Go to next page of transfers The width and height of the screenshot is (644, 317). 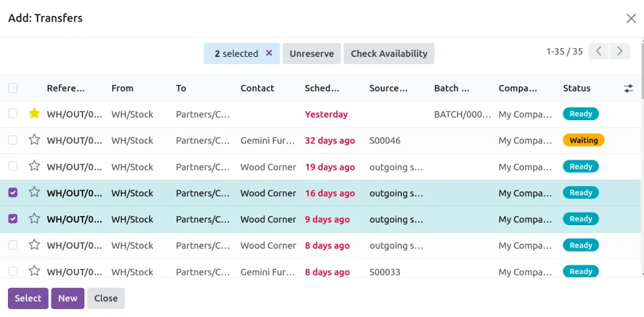click(x=619, y=52)
